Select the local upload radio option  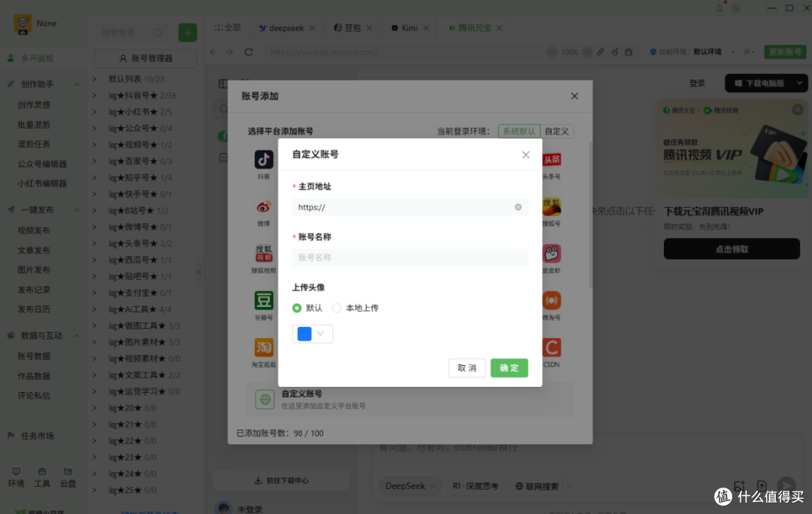point(337,308)
